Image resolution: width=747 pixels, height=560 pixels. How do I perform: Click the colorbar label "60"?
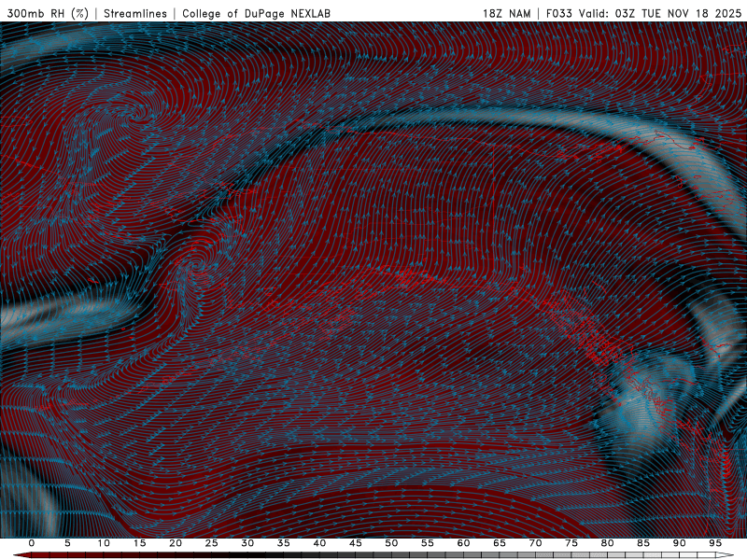tap(463, 543)
